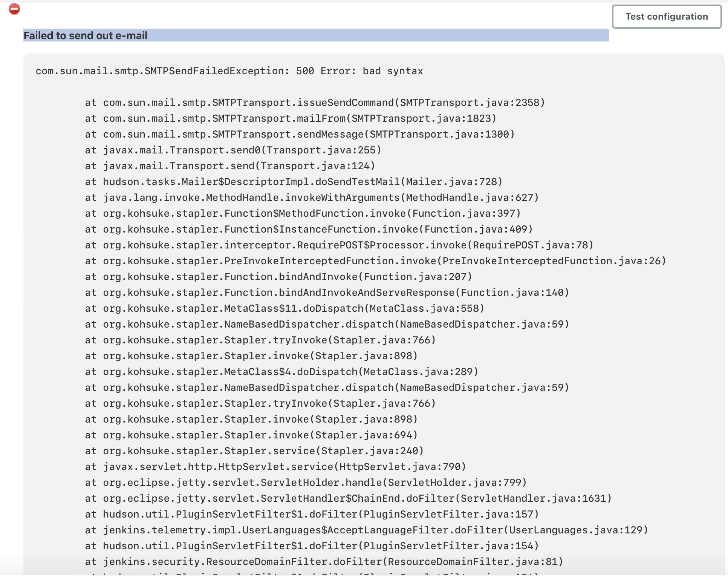
Task: Click the Stapler.service Stapler.java:240 line
Action: pos(254,451)
